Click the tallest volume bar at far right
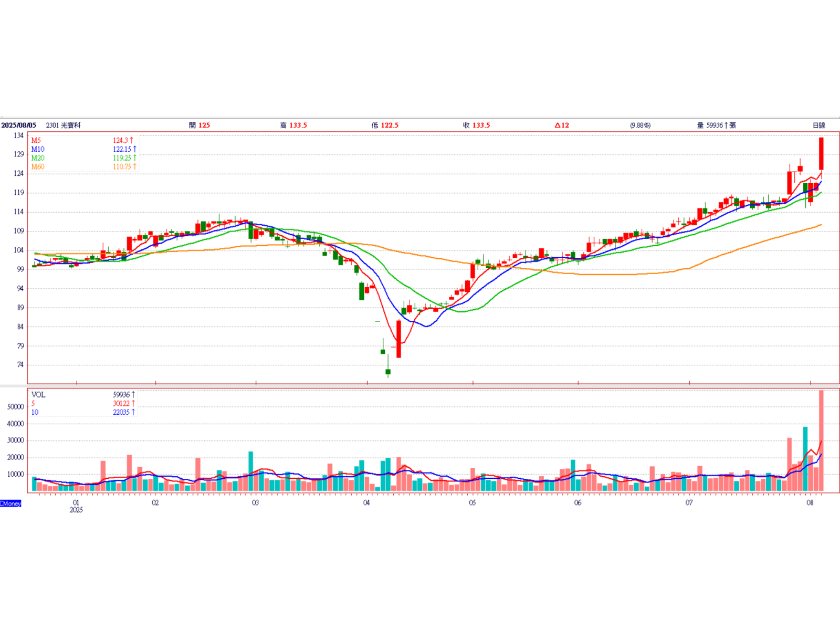Viewport: 840px width, 630px height. [x=821, y=441]
